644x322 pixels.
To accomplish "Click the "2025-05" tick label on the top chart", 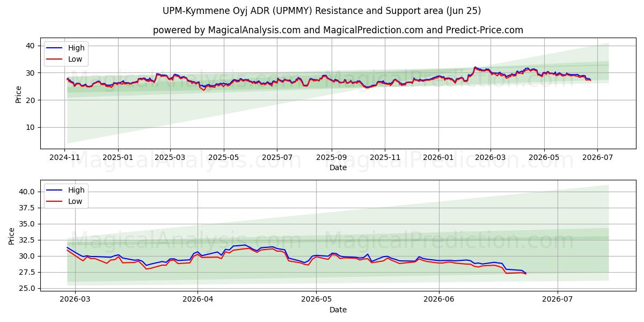I will click(224, 157).
